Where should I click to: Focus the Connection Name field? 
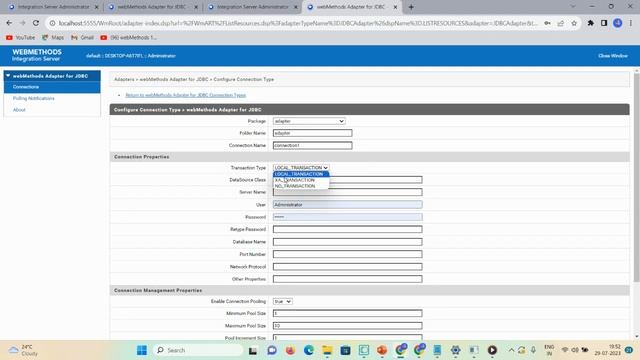tap(312, 145)
